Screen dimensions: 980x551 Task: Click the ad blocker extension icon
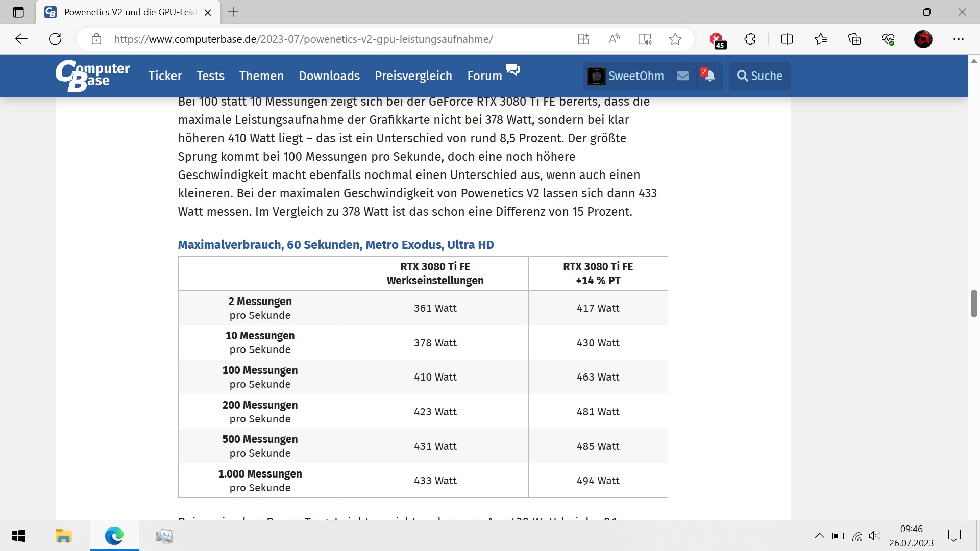717,39
